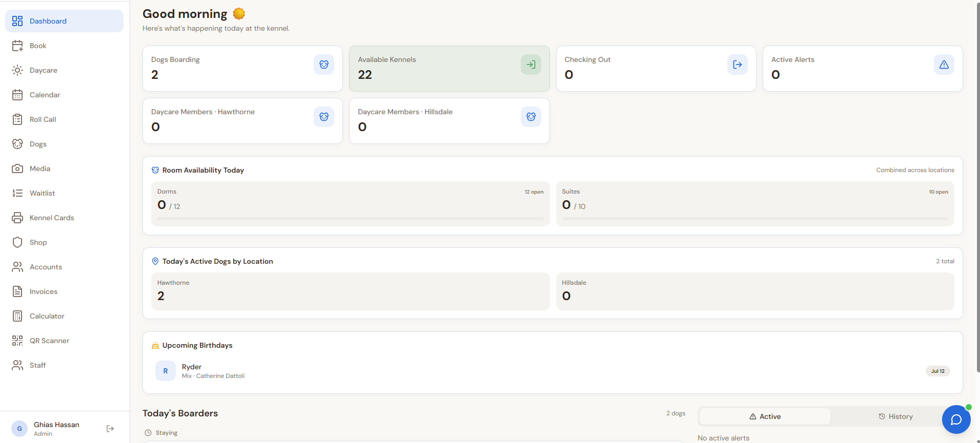This screenshot has width=980, height=443.
Task: Select the Daycare sun icon
Action: pyautogui.click(x=17, y=70)
